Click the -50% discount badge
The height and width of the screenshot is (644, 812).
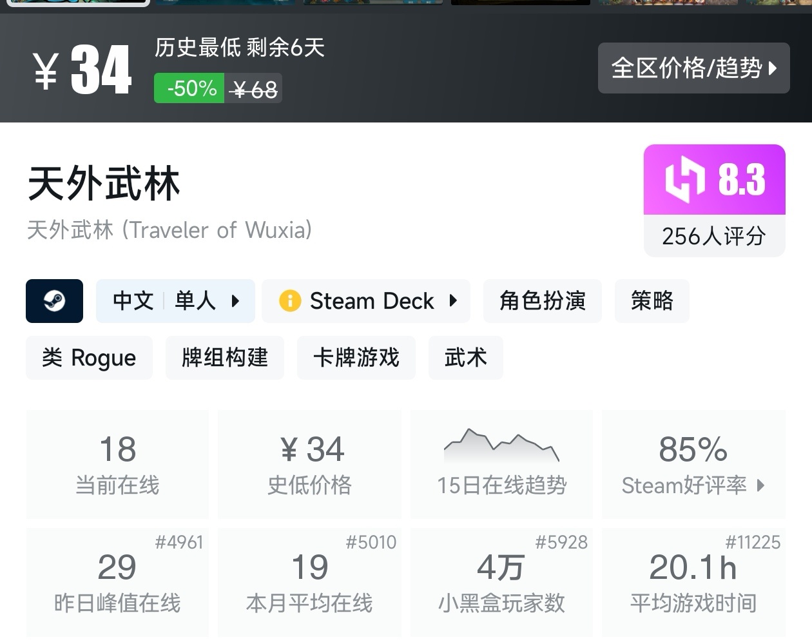tap(189, 88)
